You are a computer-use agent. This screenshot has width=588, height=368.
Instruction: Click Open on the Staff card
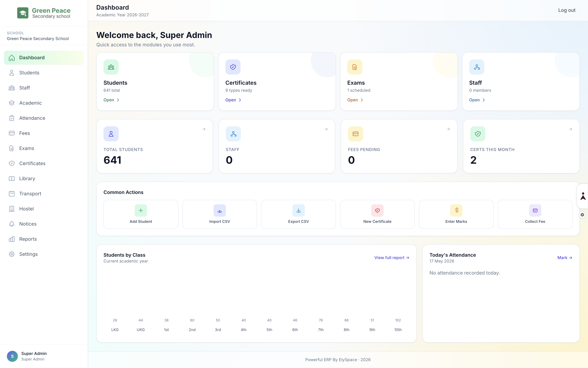point(477,100)
